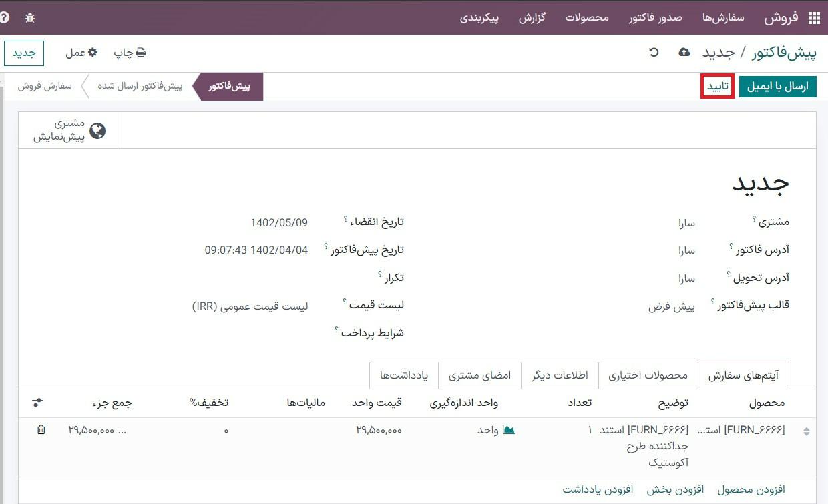Click the cloud save icon

tap(684, 52)
